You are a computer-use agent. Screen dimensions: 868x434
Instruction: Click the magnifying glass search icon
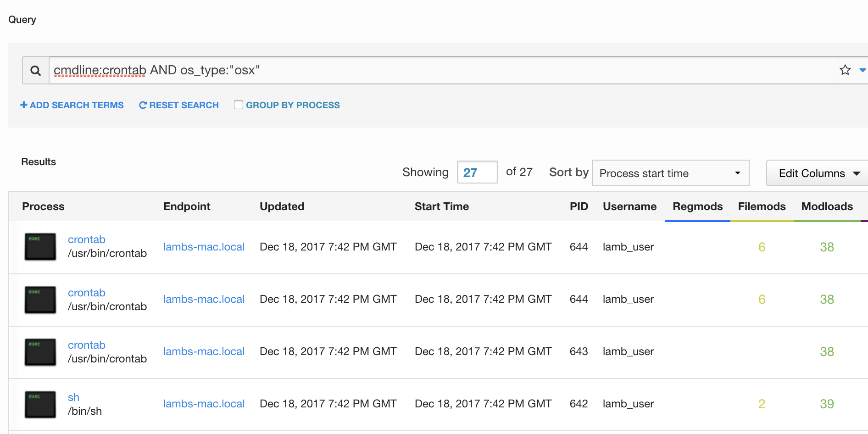click(x=35, y=71)
